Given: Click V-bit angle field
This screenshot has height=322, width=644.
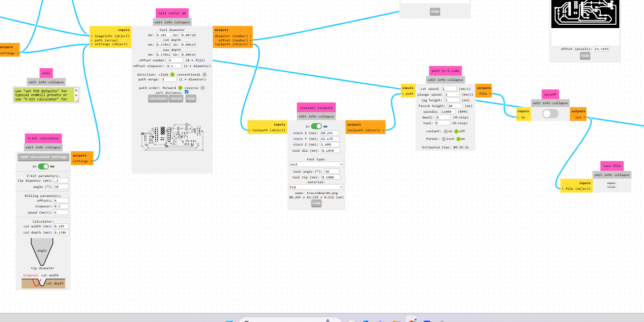Looking at the screenshot, I should point(61,186).
